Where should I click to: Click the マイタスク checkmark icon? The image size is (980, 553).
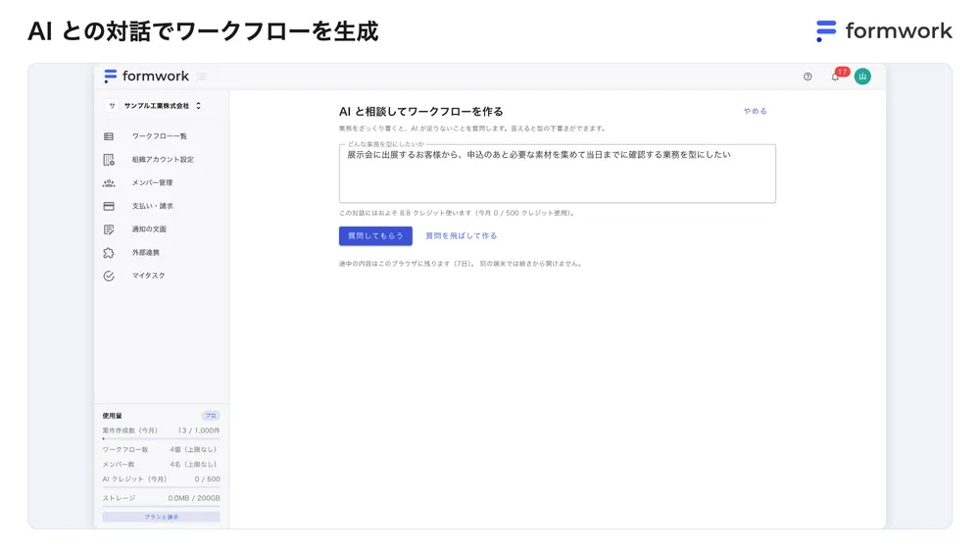pos(109,276)
